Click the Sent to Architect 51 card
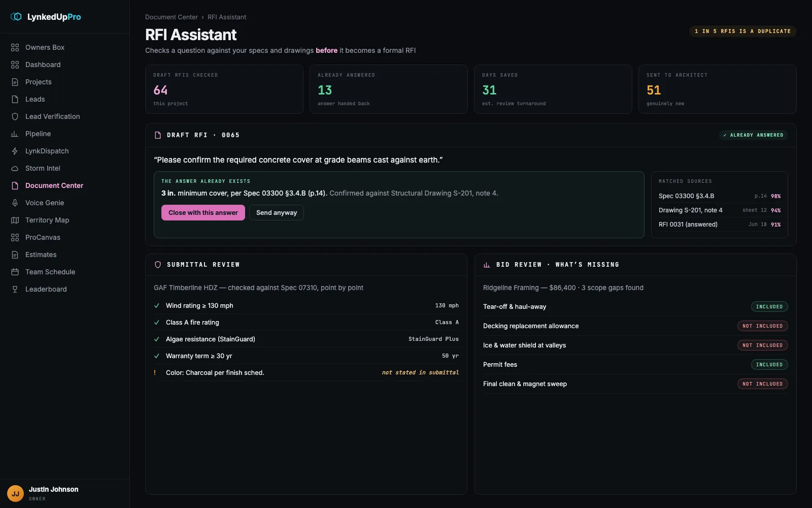Viewport: 812px width, 508px height. point(718,89)
